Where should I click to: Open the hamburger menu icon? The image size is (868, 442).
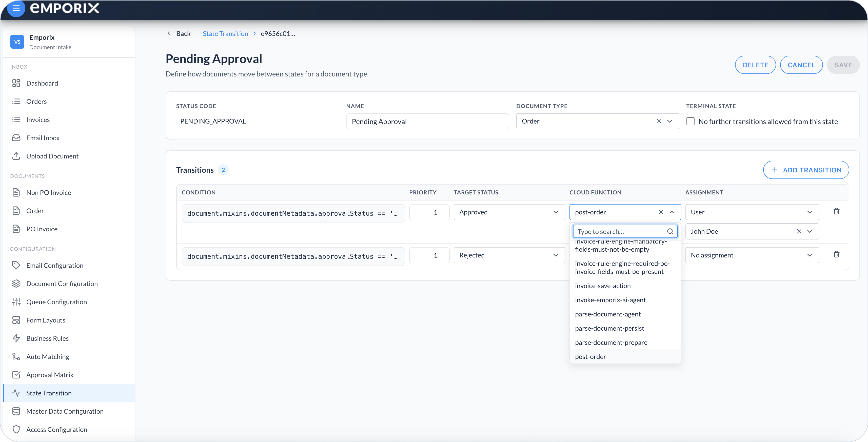point(16,8)
